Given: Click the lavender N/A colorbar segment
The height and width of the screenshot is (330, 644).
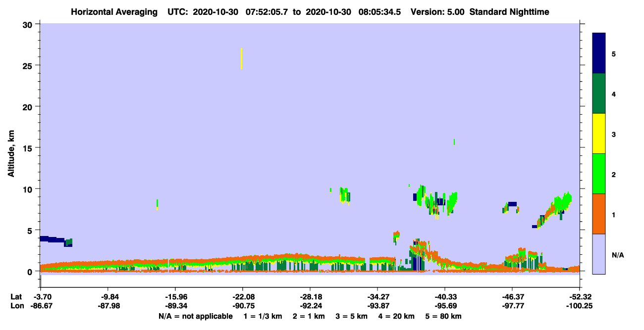Looking at the screenshot, I should tap(599, 254).
